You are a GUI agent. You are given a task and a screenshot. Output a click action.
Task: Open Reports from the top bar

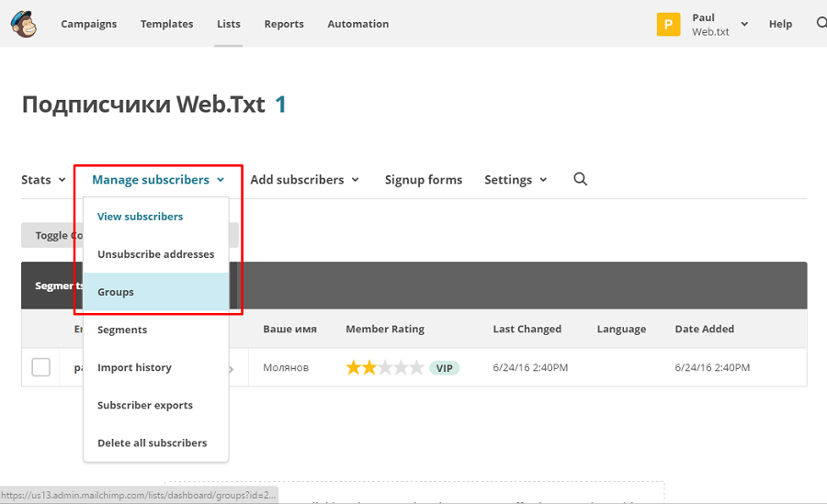pos(284,24)
